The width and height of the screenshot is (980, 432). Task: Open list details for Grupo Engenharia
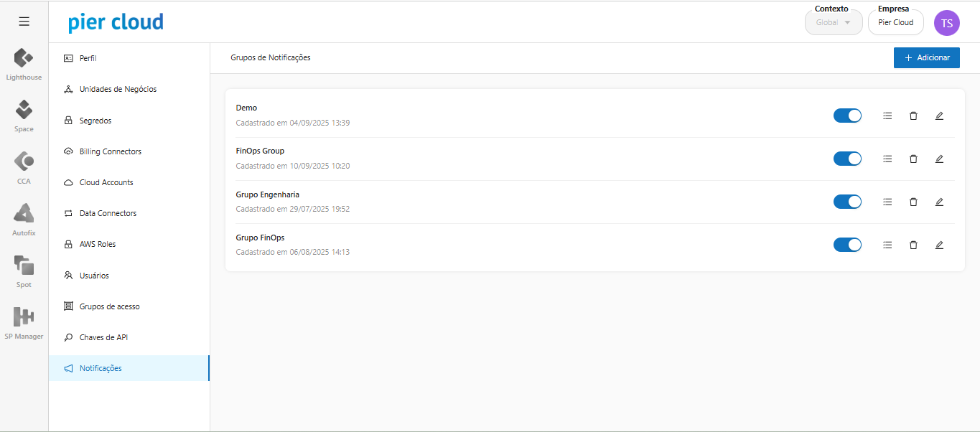point(887,202)
